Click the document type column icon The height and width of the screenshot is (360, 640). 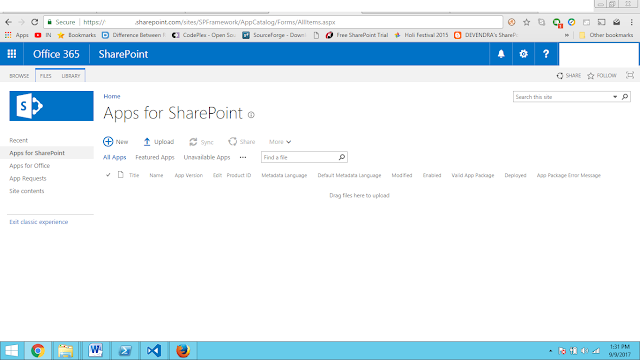click(120, 175)
